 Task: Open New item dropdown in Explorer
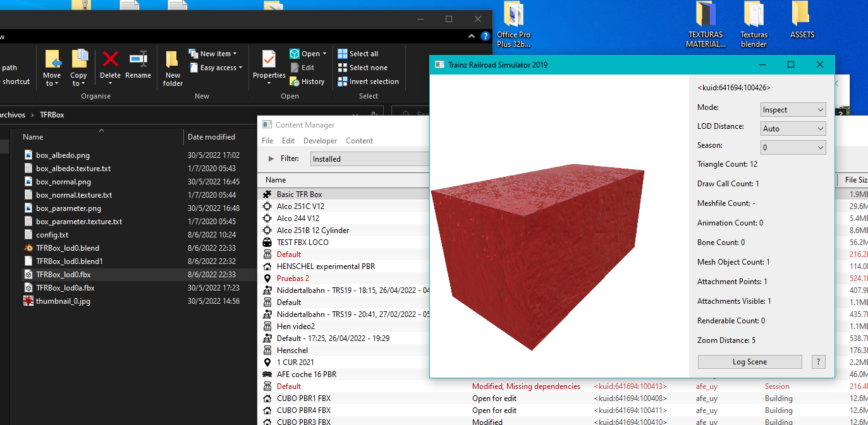coord(213,54)
